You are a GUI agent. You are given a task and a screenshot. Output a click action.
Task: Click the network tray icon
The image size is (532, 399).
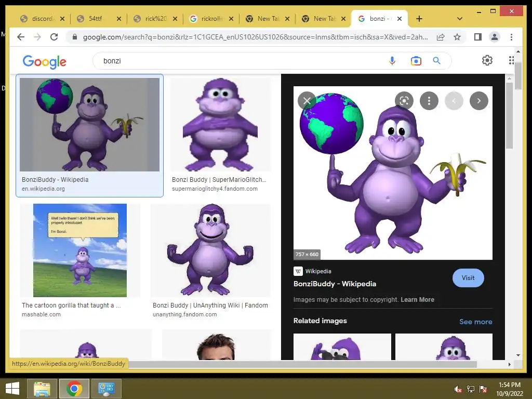coord(471,389)
